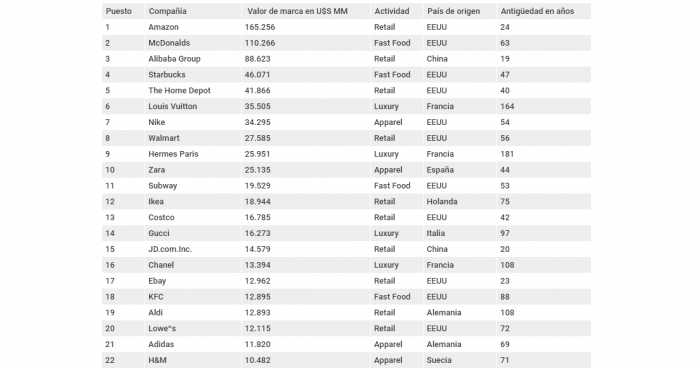
Task: Click the Puesto column header
Action: (118, 11)
